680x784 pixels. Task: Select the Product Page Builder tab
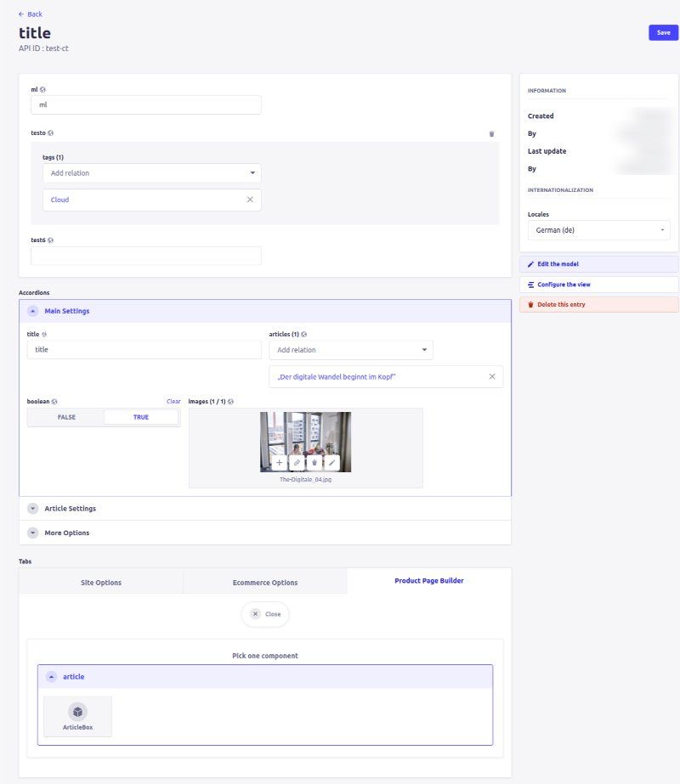coord(429,580)
